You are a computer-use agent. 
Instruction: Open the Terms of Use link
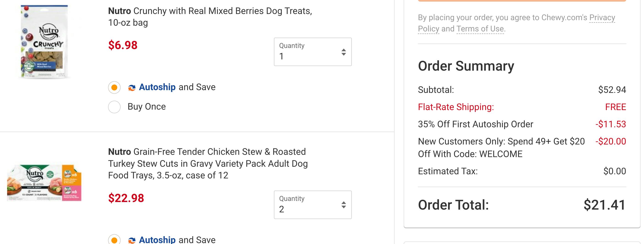(480, 29)
